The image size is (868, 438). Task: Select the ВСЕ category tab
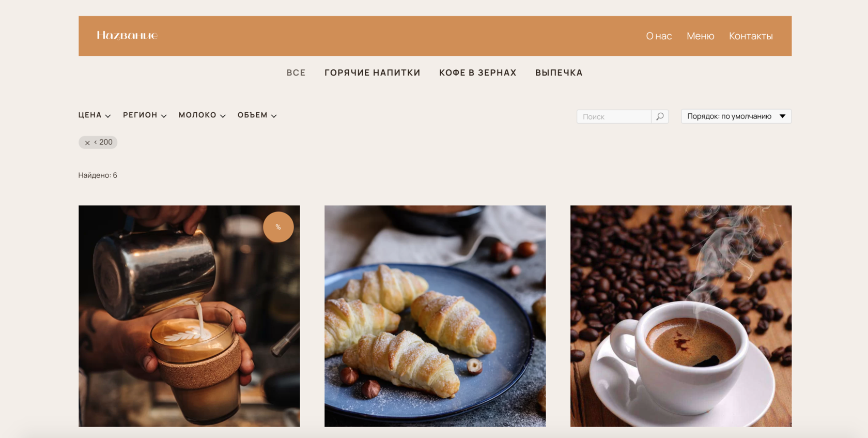click(296, 73)
